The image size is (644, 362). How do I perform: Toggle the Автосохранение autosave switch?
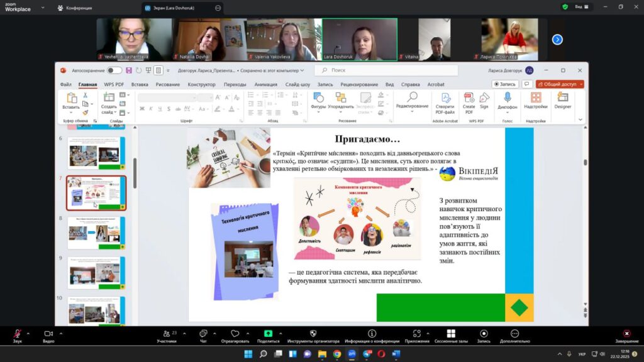[x=114, y=70]
